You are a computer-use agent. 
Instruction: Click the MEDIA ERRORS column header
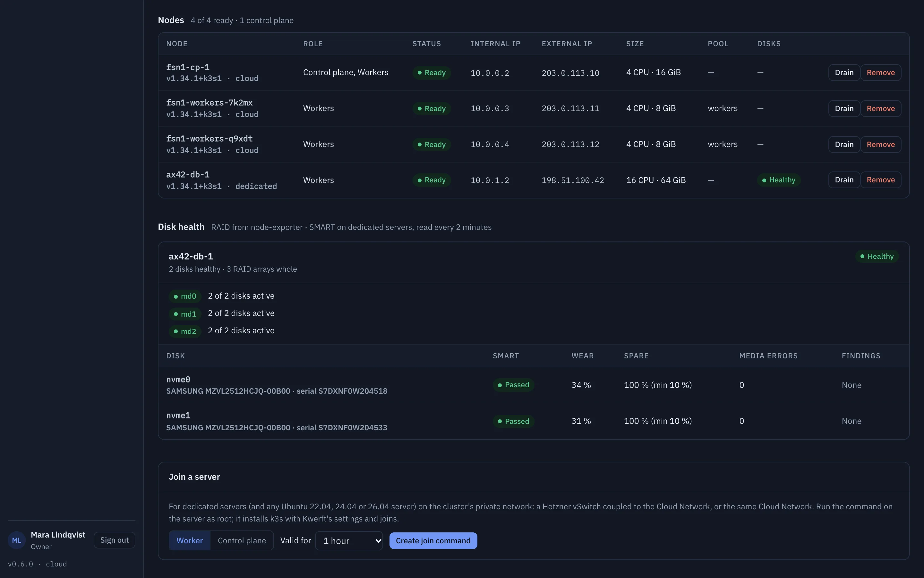[x=768, y=356]
